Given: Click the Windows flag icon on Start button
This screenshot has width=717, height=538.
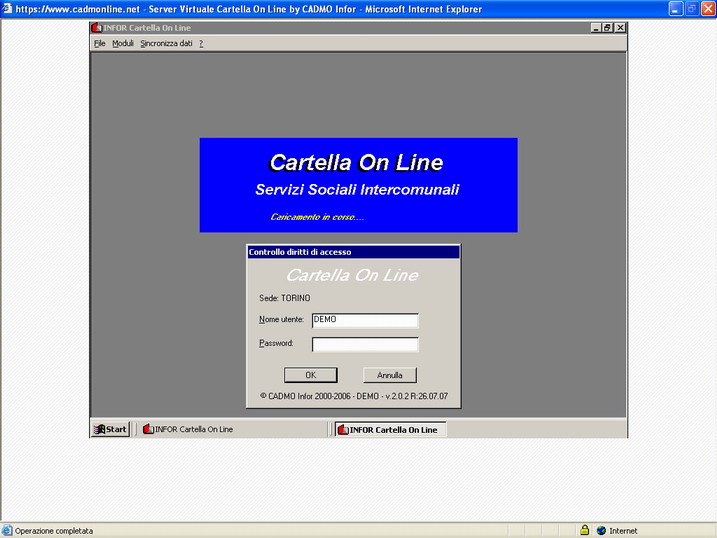Looking at the screenshot, I should point(99,429).
